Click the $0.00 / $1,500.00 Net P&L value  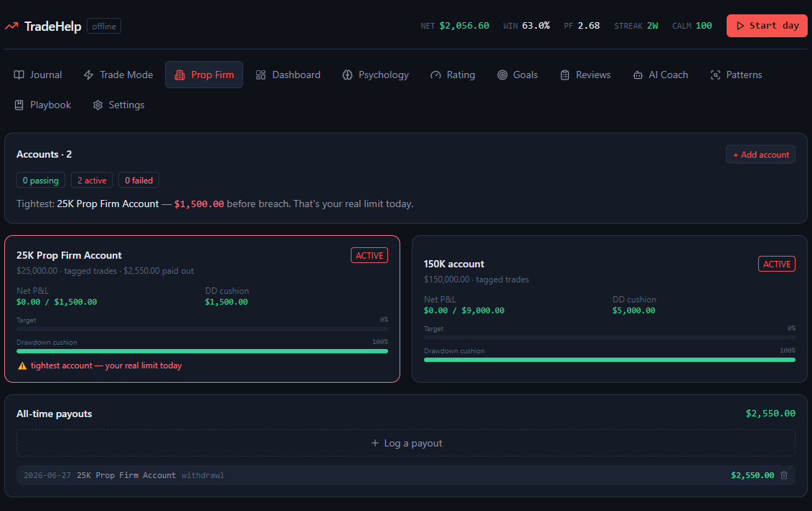tap(57, 302)
